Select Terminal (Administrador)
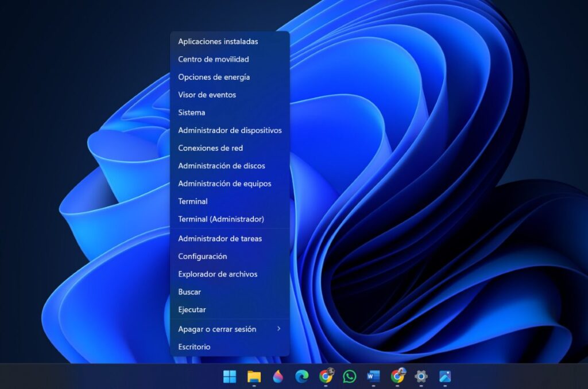 point(221,219)
